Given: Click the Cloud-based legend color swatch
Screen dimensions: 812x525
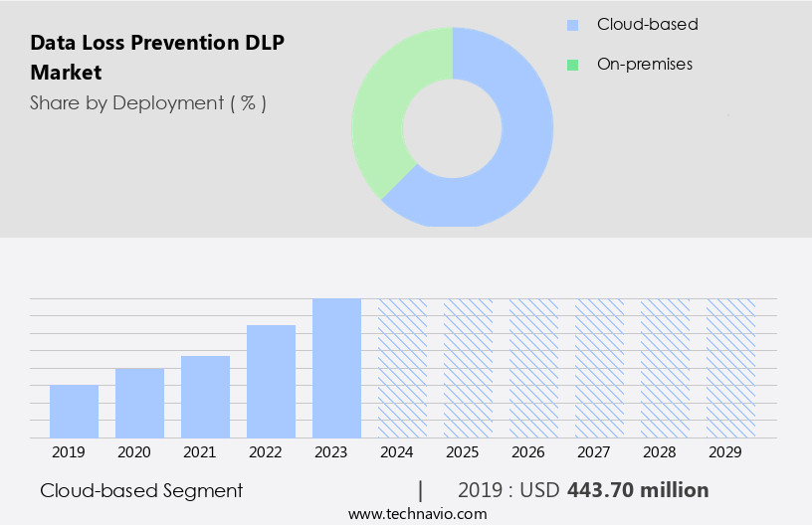Looking at the screenshot, I should pyautogui.click(x=572, y=25).
